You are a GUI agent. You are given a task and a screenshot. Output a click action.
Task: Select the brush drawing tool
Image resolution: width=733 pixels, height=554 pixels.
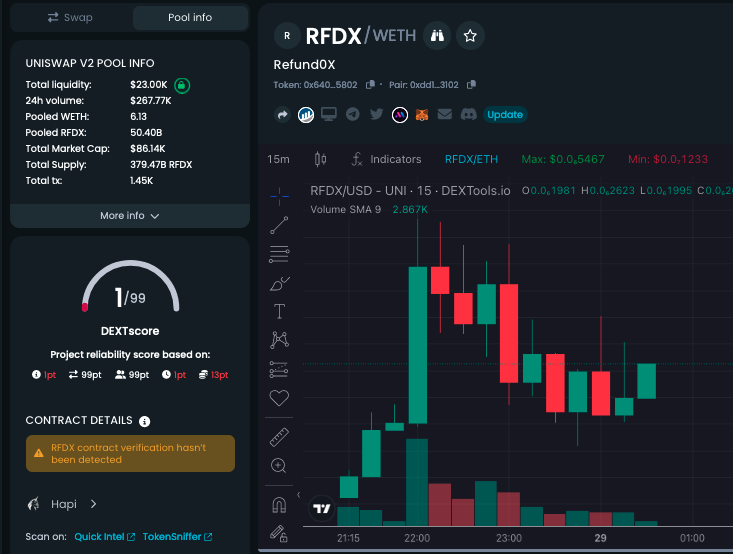tap(280, 283)
